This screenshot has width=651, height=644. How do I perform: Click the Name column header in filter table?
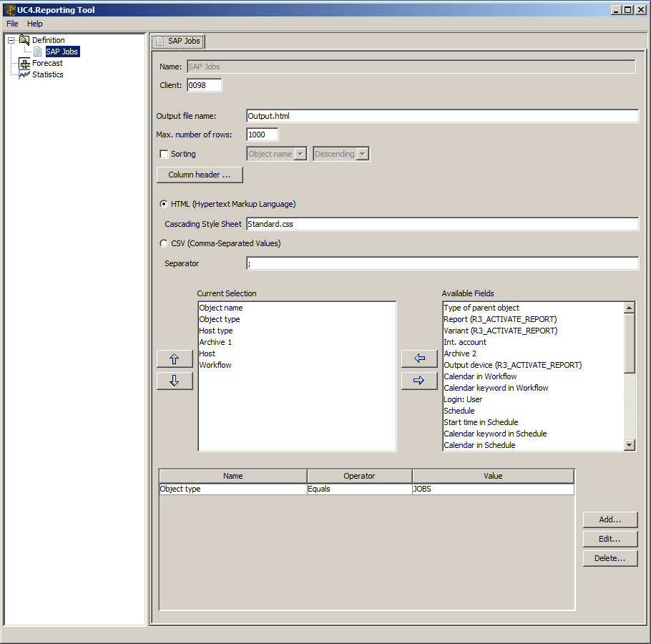click(233, 477)
